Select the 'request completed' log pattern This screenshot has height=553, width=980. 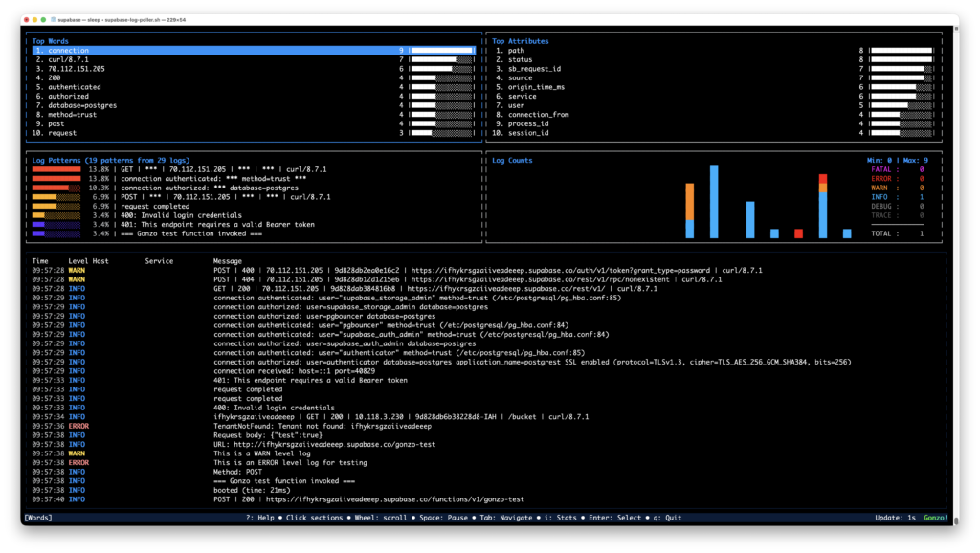pyautogui.click(x=155, y=207)
